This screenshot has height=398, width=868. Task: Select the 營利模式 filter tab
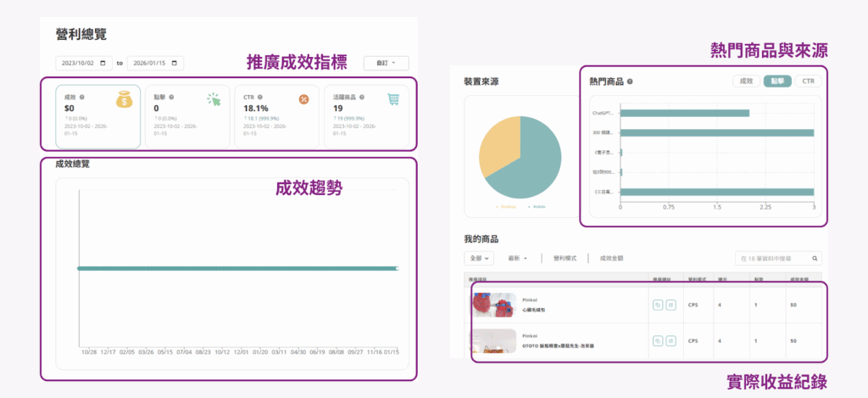tap(564, 258)
